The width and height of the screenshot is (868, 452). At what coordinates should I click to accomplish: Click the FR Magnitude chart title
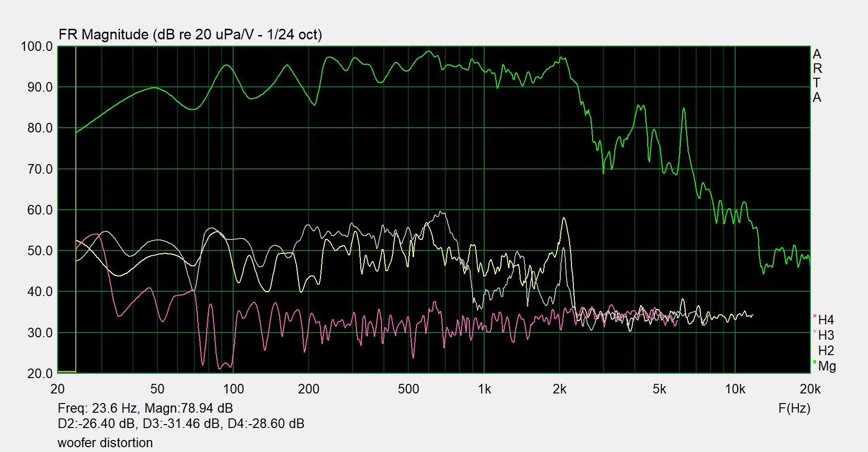pyautogui.click(x=190, y=35)
